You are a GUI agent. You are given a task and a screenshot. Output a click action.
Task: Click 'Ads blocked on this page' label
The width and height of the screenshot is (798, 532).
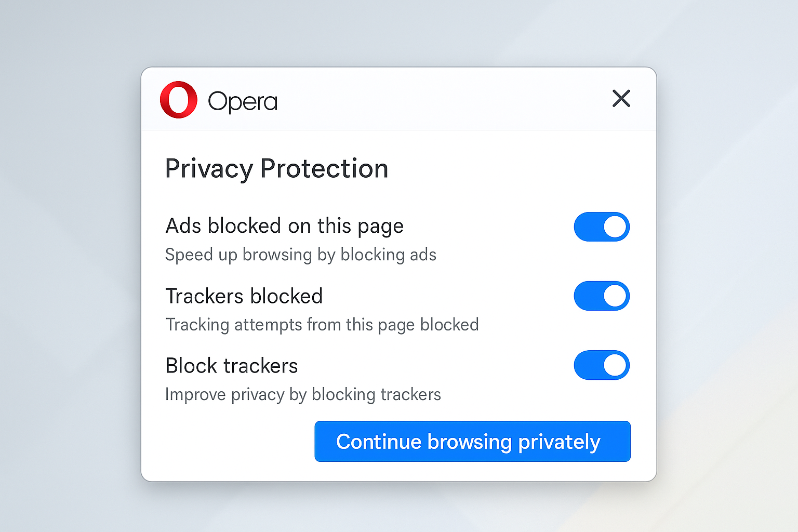click(284, 227)
